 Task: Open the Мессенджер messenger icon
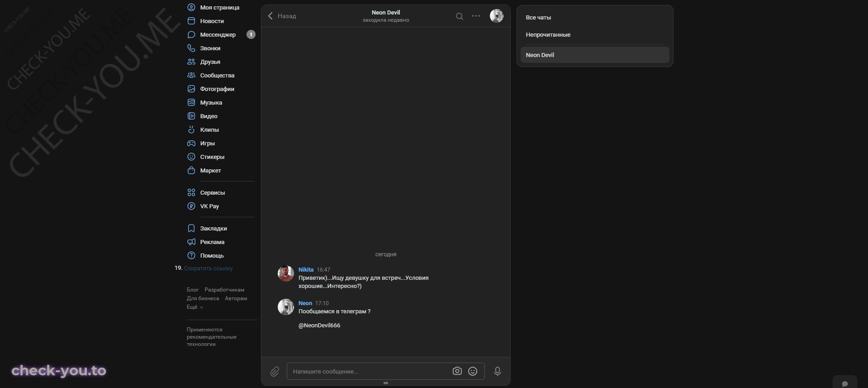tap(191, 34)
